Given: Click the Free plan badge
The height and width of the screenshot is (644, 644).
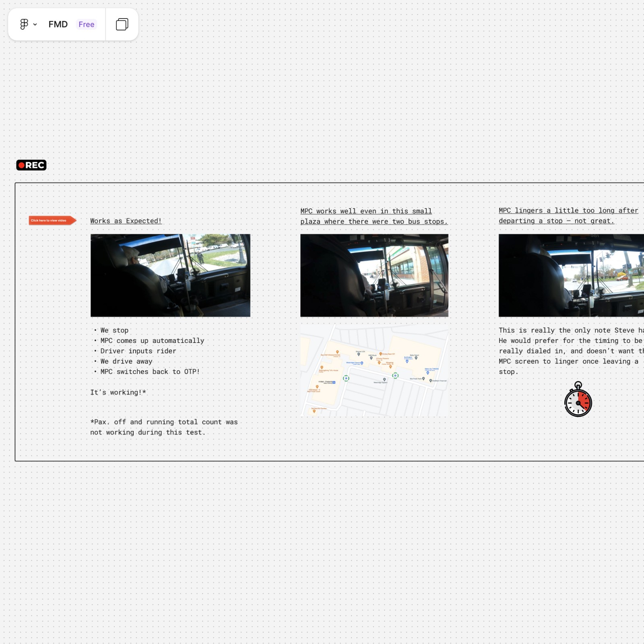Looking at the screenshot, I should 86,24.
